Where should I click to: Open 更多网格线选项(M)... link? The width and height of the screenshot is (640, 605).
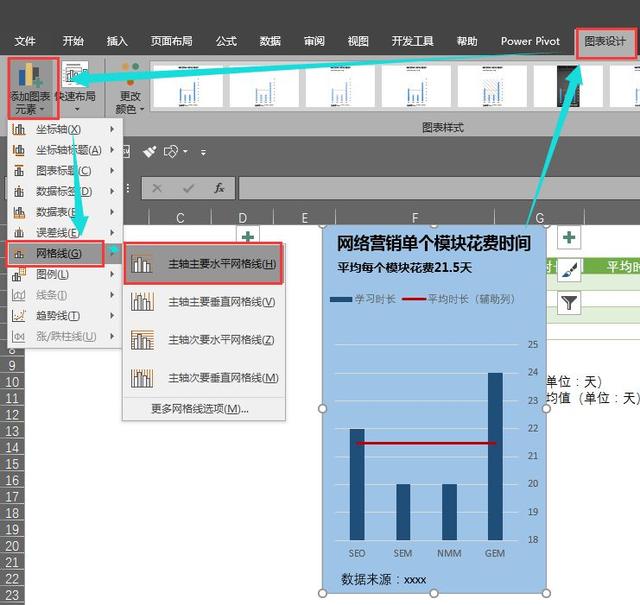pos(200,409)
